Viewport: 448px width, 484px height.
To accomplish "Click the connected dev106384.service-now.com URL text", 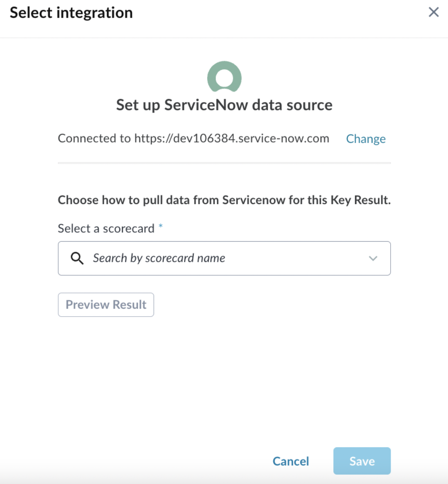I will tap(232, 138).
